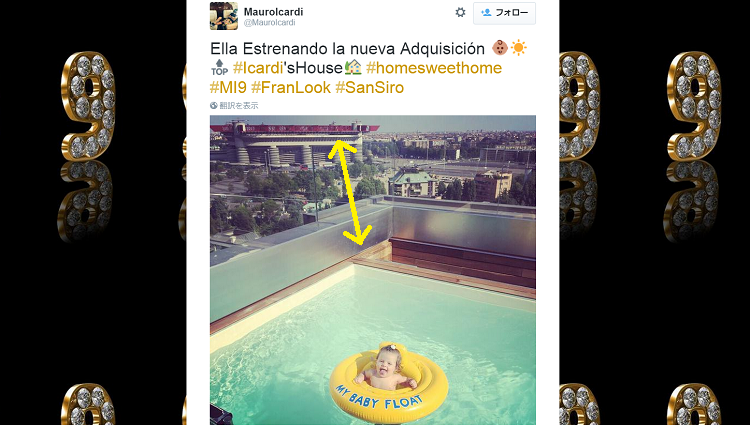750x426 pixels.
Task: Click the baby face emoji in tweet
Action: pyautogui.click(x=500, y=48)
